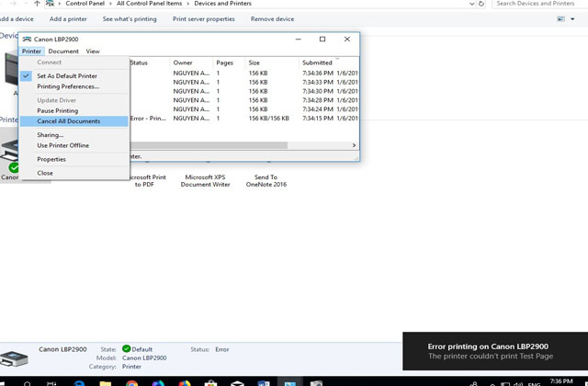
Task: Click the Error printing on Canon LBP2900 notification
Action: point(495,351)
